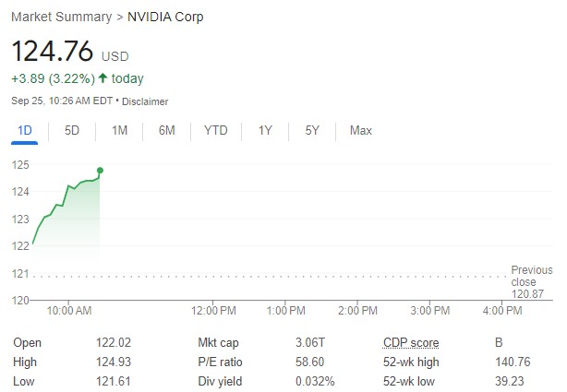This screenshot has width=567, height=392.
Task: View the 1Y chart range
Action: [x=265, y=131]
